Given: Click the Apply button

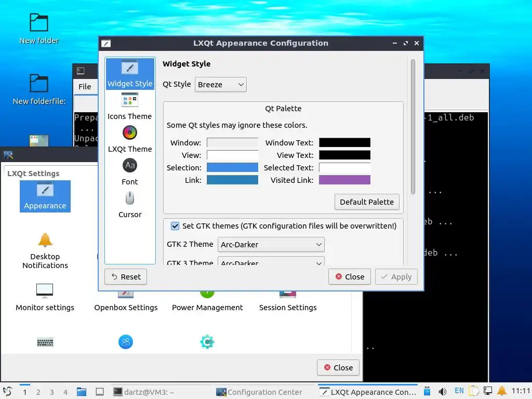Looking at the screenshot, I should [396, 277].
